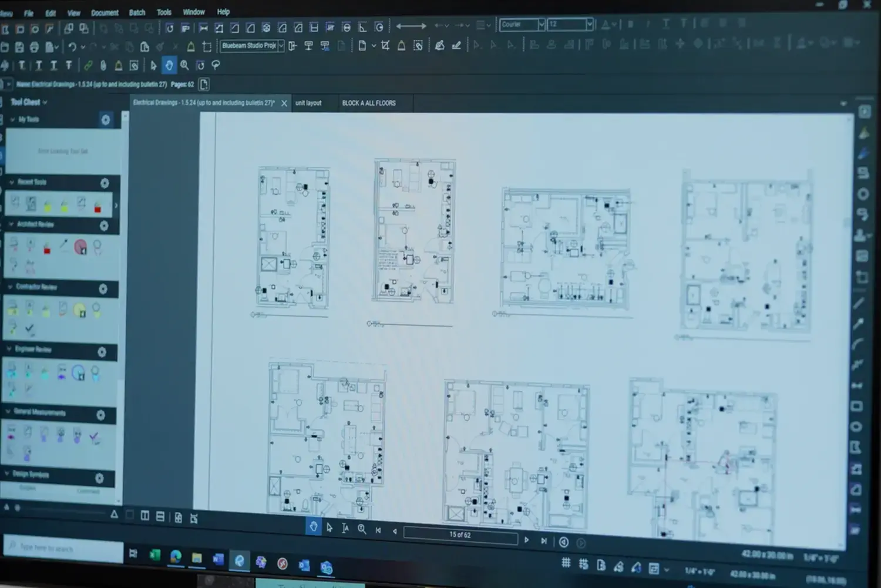881x588 pixels.
Task: Toggle split vertical view
Action: click(145, 516)
